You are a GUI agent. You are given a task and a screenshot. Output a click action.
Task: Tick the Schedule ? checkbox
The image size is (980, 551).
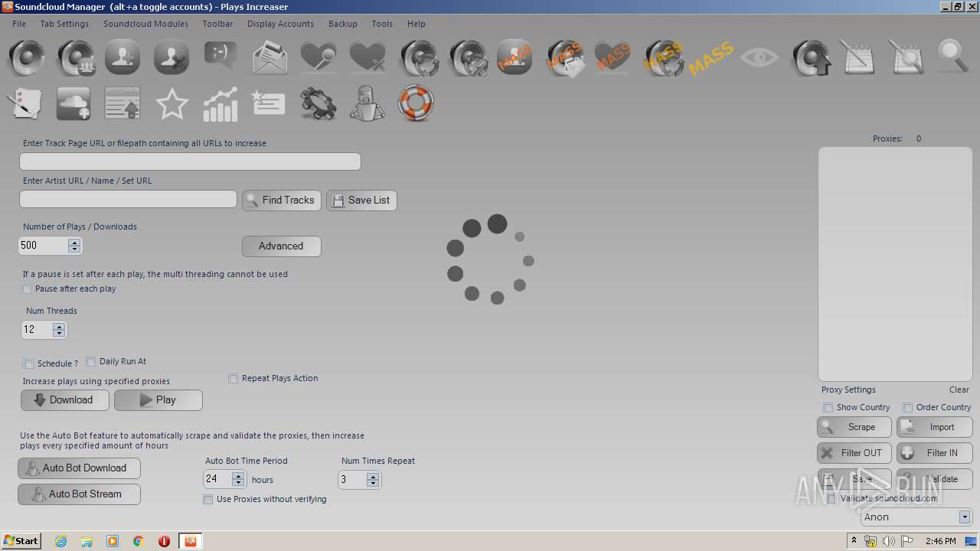28,364
